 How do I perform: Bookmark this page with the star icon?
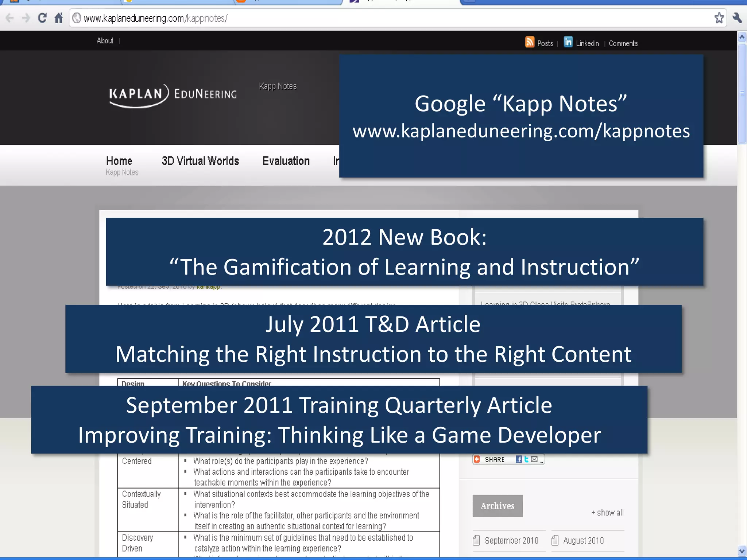coord(719,18)
